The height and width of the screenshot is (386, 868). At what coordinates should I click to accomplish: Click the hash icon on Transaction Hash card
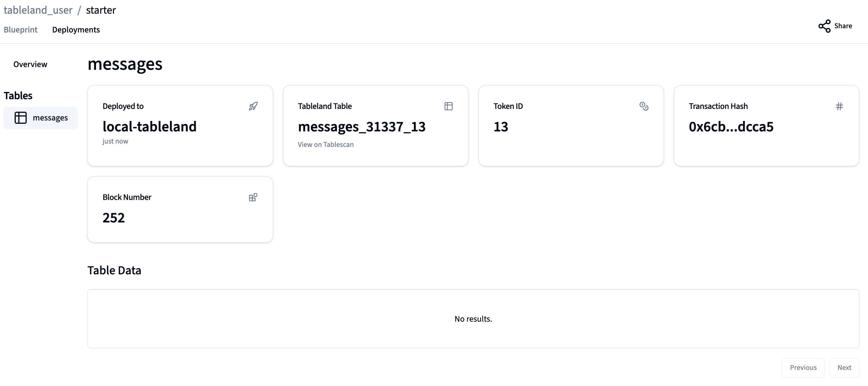[839, 106]
